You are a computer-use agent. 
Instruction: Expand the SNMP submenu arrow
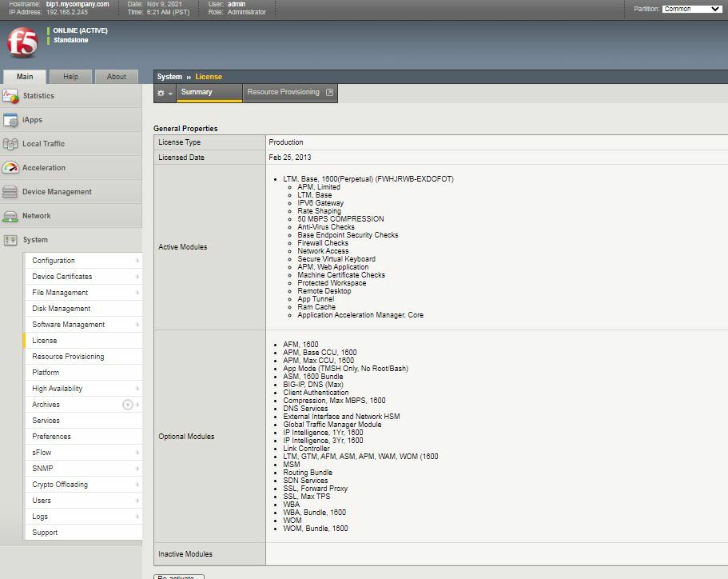tap(136, 468)
